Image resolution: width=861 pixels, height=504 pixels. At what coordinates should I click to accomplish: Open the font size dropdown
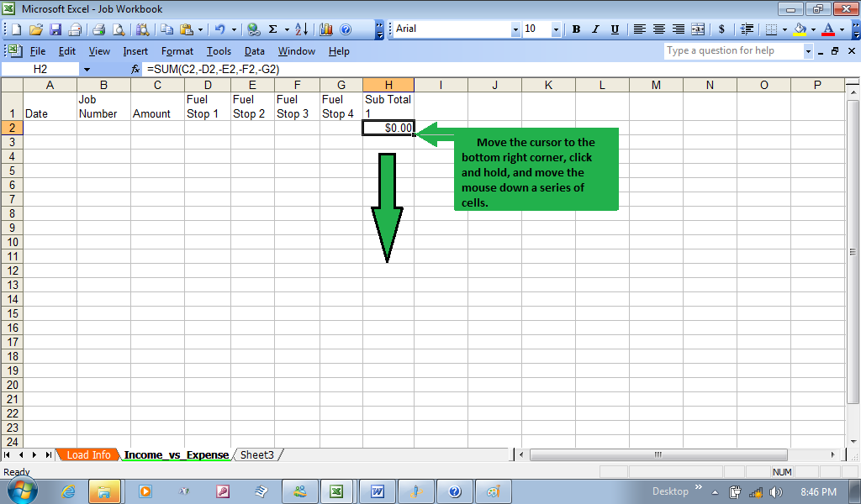[x=556, y=29]
